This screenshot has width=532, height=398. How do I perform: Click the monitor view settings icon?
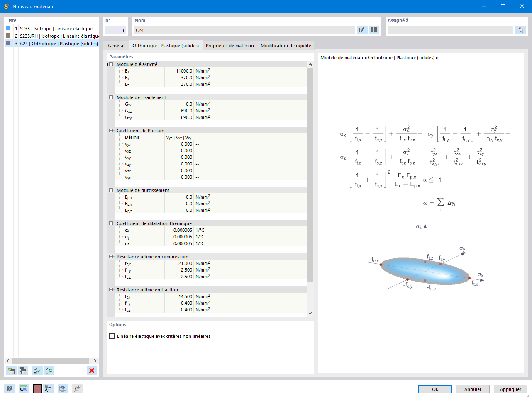[x=63, y=388]
